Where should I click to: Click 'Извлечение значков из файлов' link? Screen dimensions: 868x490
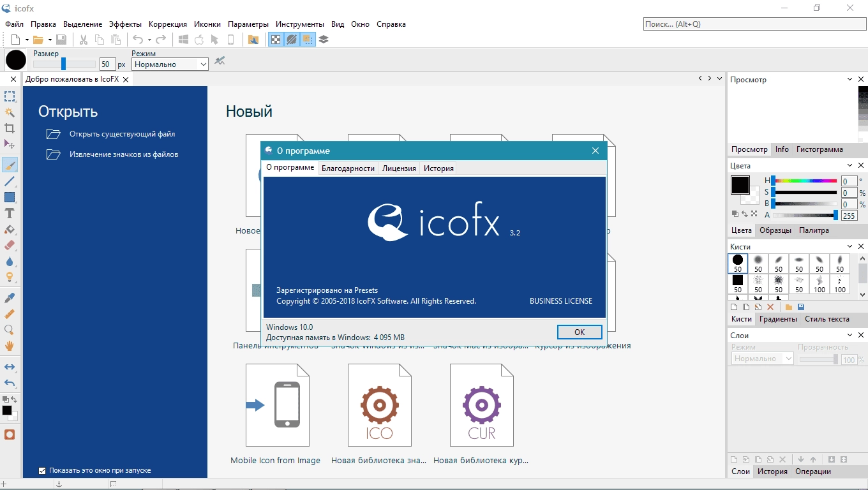tap(124, 154)
